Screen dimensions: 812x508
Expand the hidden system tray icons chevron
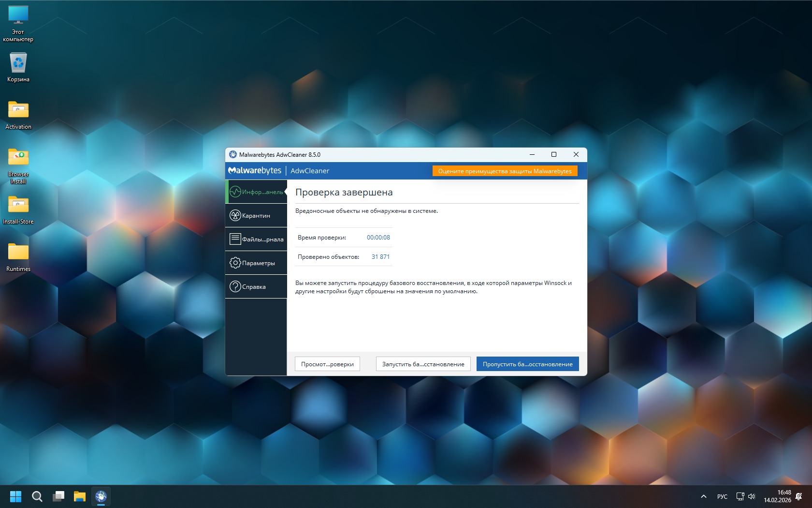pyautogui.click(x=704, y=496)
